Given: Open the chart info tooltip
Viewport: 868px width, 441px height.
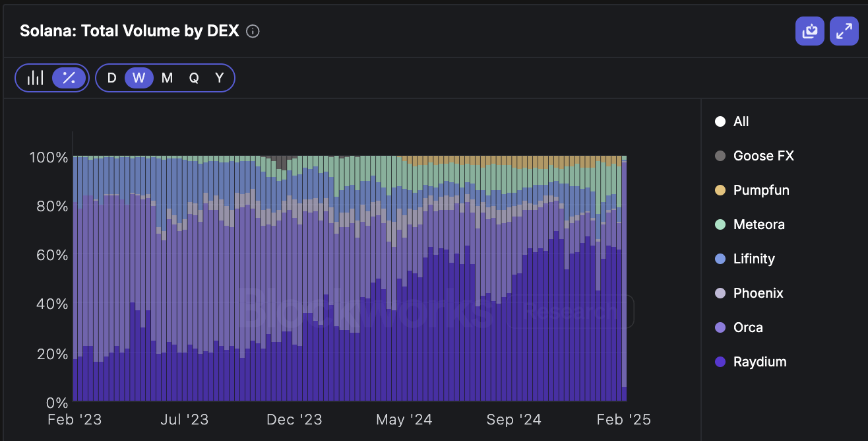Looking at the screenshot, I should pos(253,31).
